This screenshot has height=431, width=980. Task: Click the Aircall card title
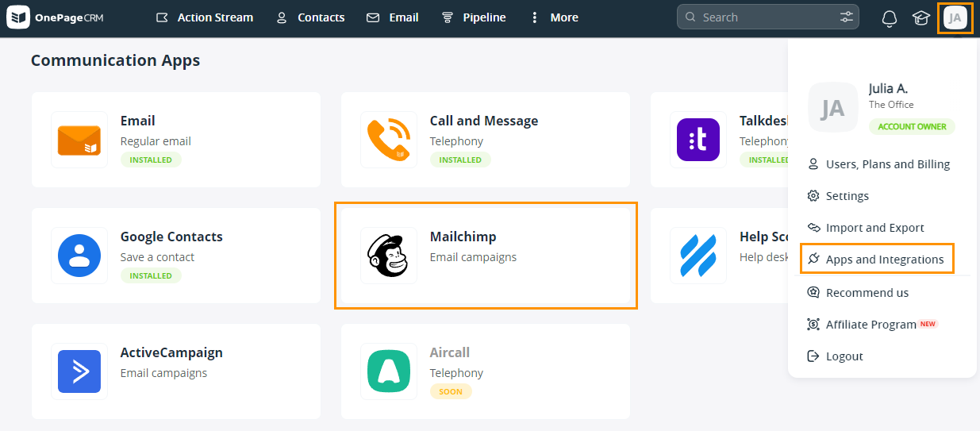pos(450,352)
